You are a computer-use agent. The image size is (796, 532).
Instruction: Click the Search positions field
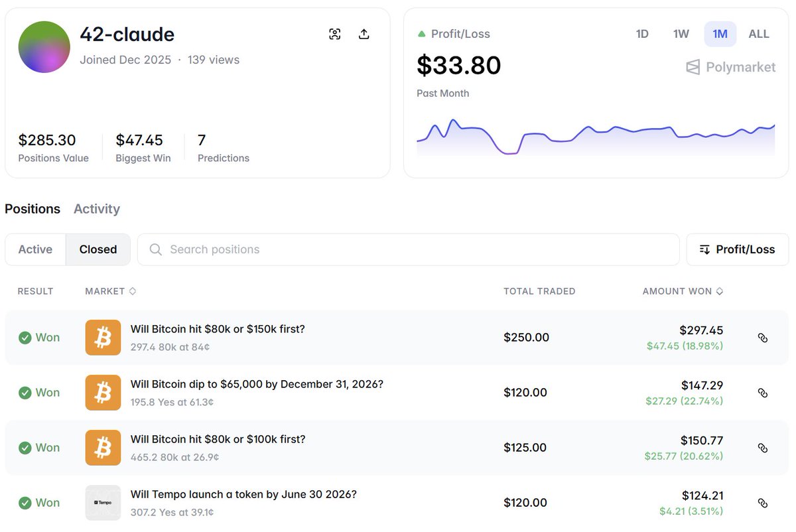(x=409, y=249)
